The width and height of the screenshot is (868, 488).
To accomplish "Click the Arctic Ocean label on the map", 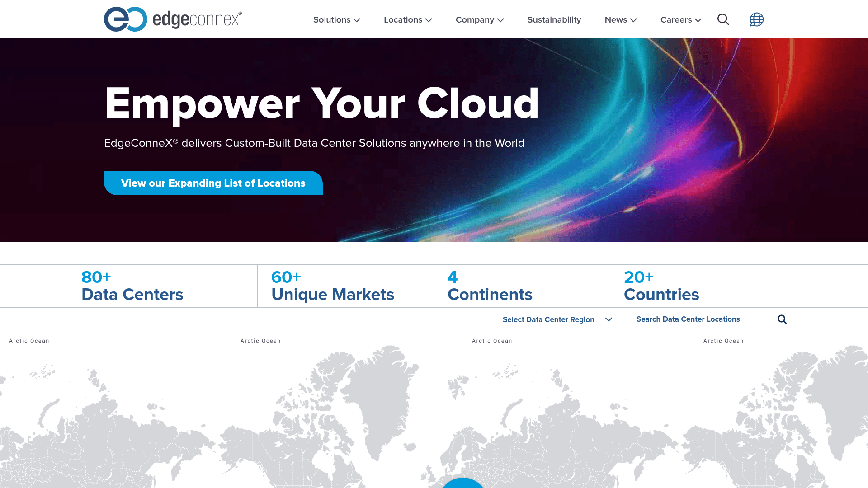I will [x=29, y=341].
